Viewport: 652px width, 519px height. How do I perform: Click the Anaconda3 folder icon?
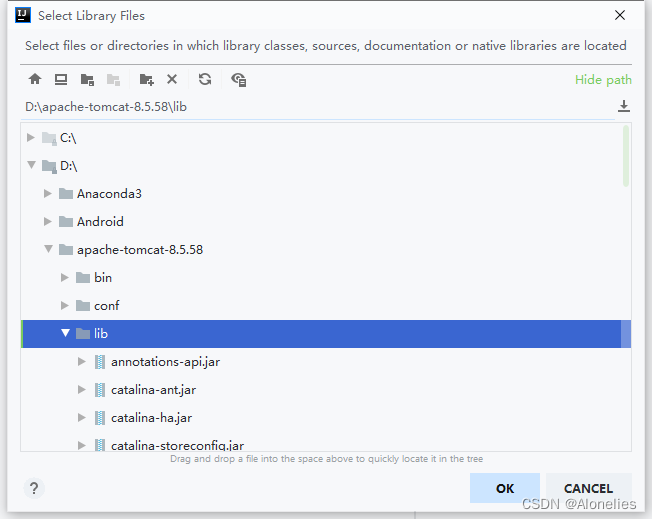click(x=66, y=193)
